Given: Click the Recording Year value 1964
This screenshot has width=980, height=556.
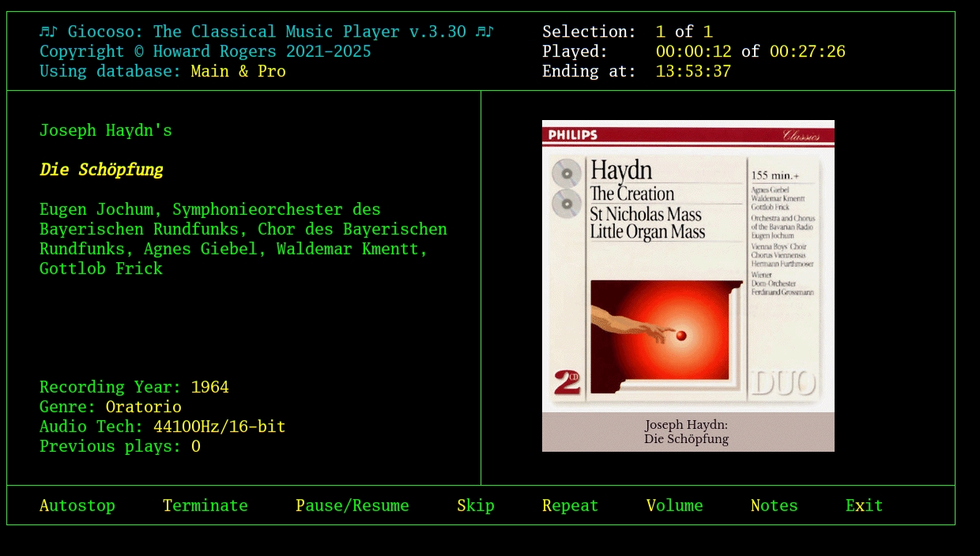Looking at the screenshot, I should coord(209,387).
